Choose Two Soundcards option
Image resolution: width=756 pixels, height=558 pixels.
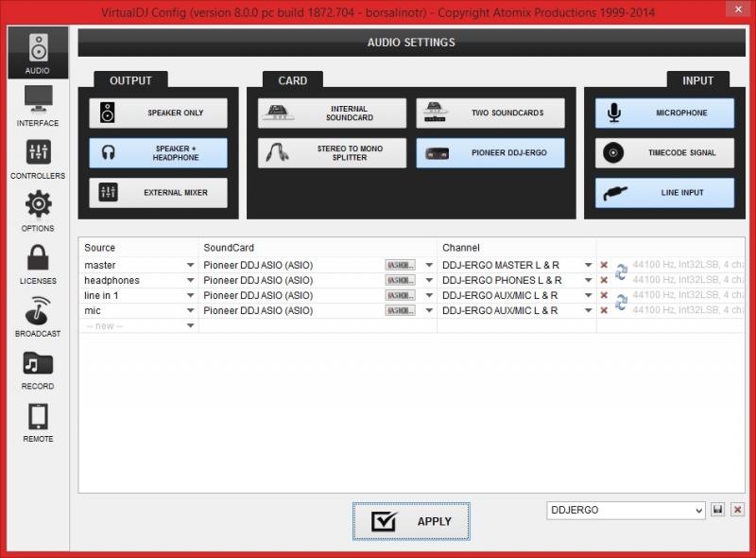(490, 113)
